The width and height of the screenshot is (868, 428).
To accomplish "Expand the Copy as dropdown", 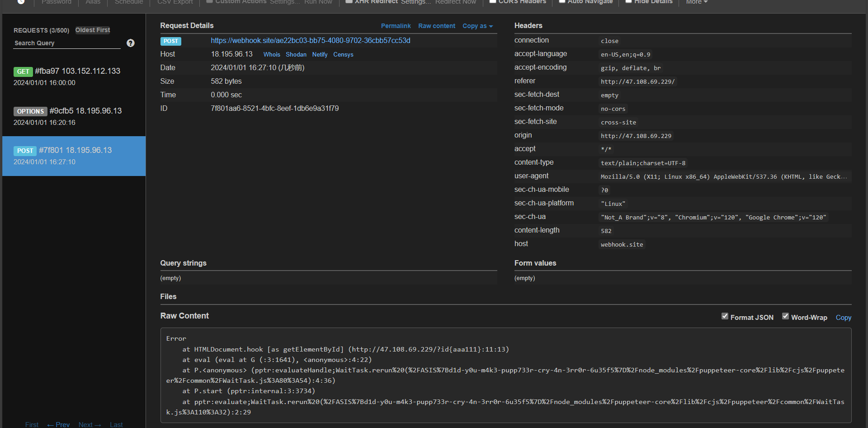I will (477, 26).
